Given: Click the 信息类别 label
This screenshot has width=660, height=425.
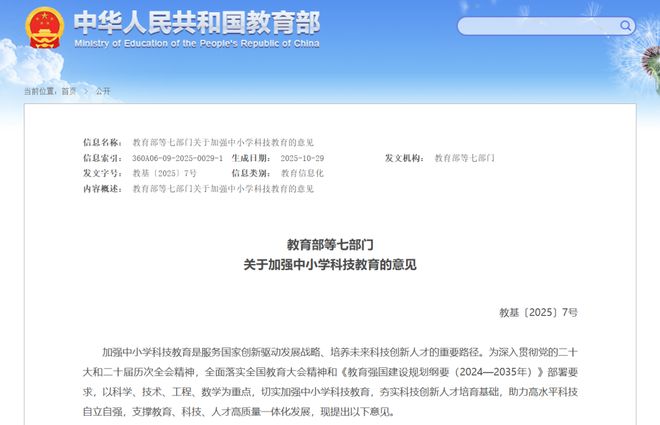Looking at the screenshot, I should coord(251,173).
